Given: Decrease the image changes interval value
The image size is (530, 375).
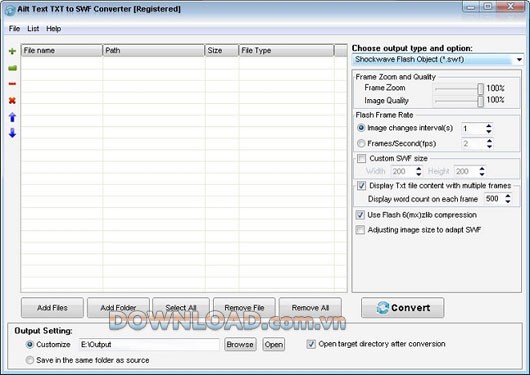Looking at the screenshot, I should [489, 131].
